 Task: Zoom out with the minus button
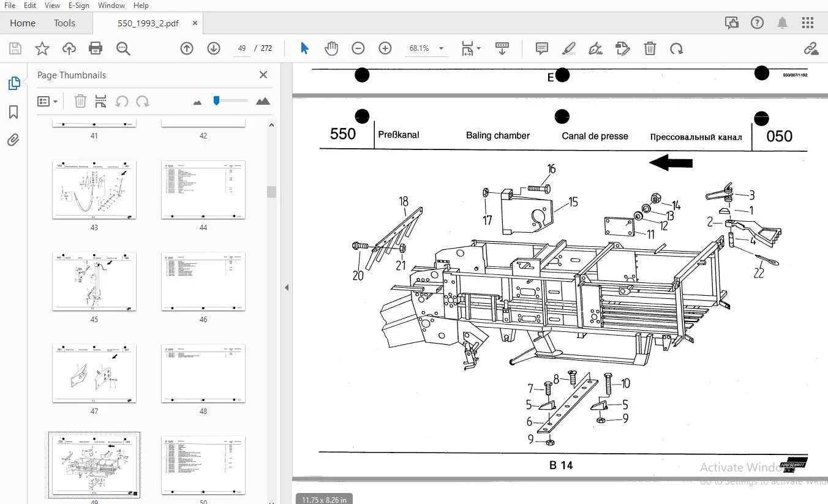click(358, 48)
